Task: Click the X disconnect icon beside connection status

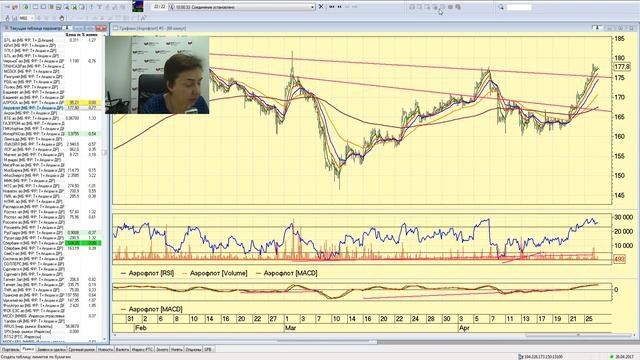Action: [321, 7]
